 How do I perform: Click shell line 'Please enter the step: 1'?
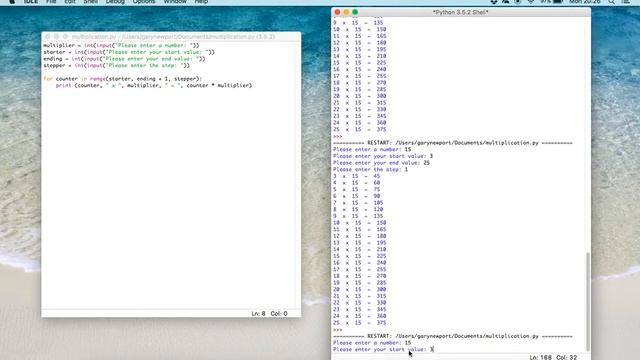(370, 169)
